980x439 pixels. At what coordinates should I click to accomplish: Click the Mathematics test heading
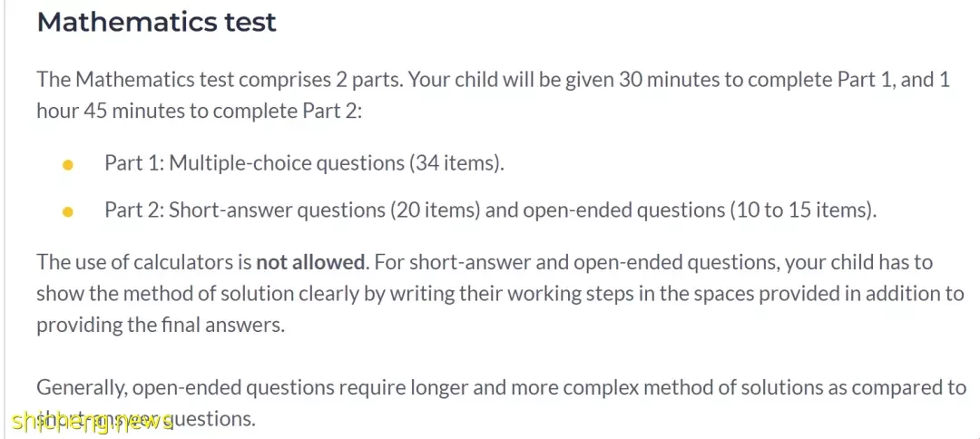[x=156, y=22]
